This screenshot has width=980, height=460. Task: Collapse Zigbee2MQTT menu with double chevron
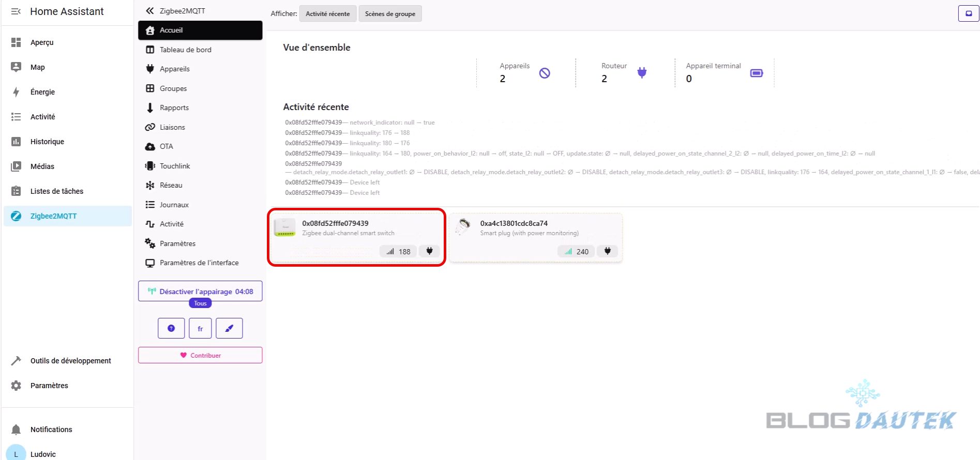pyautogui.click(x=150, y=11)
